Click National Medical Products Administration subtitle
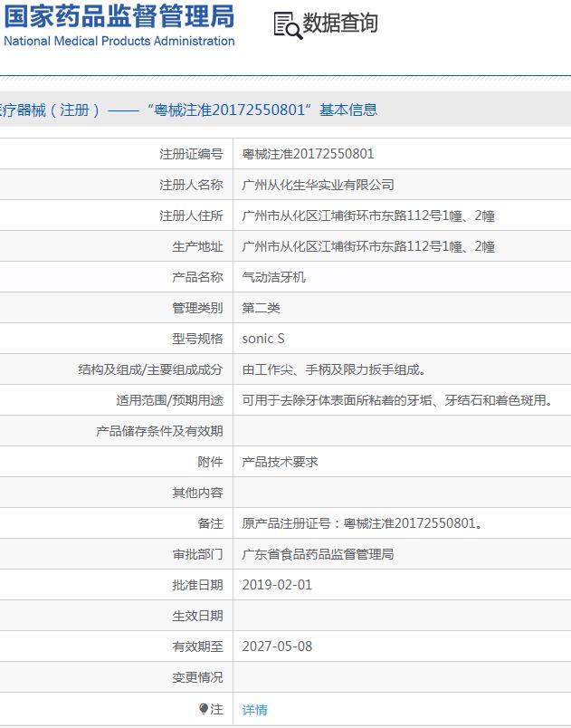571x728 pixels. coord(119,41)
